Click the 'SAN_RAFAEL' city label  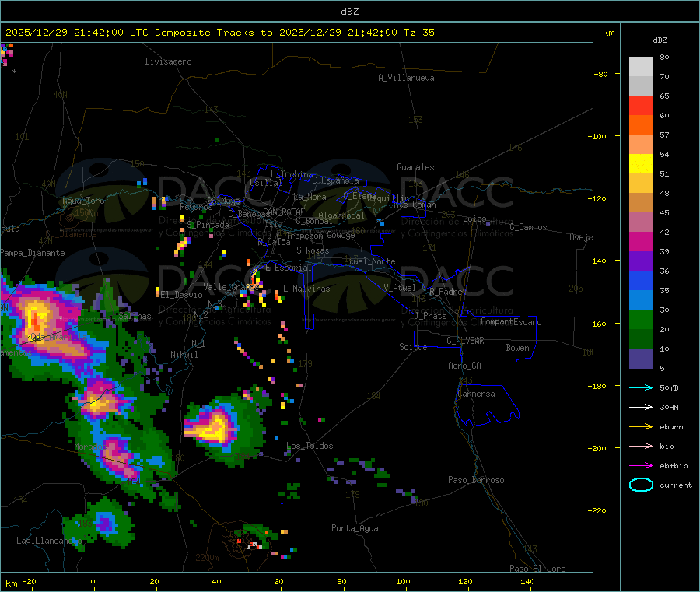285,212
